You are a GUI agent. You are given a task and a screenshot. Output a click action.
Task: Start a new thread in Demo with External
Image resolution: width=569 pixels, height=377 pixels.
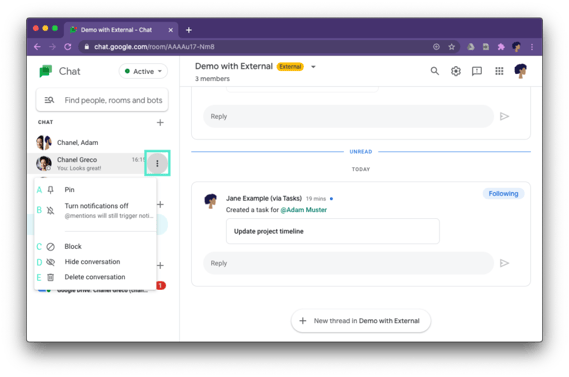click(361, 321)
